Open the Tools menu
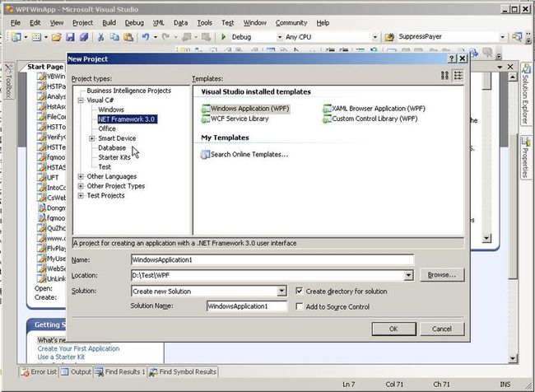535x392 pixels. point(204,23)
